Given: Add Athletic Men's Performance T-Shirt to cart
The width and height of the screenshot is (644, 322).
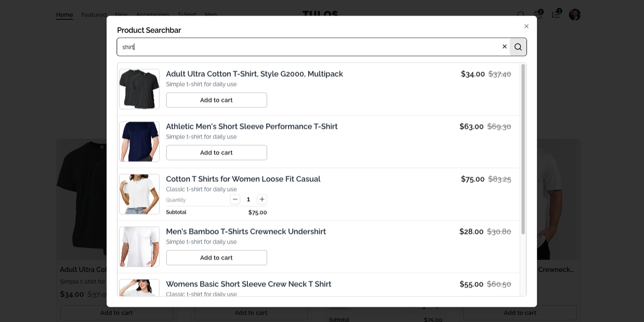Looking at the screenshot, I should tap(216, 153).
